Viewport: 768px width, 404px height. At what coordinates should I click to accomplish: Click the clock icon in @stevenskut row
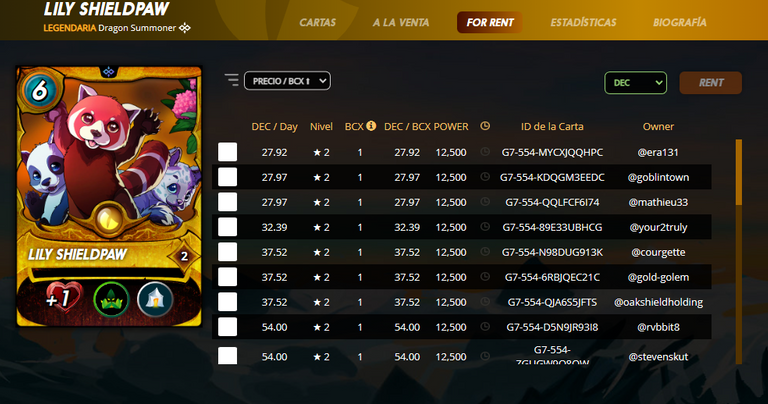[x=485, y=356]
